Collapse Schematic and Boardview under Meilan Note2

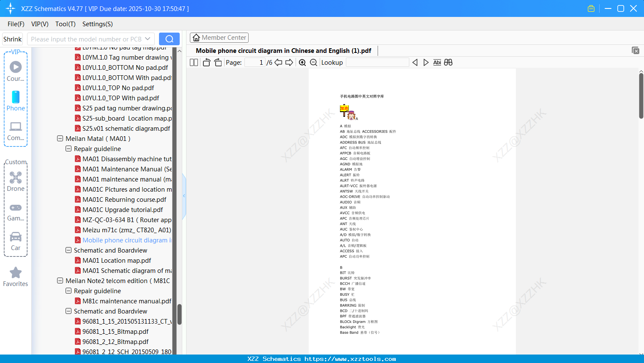[69, 311]
